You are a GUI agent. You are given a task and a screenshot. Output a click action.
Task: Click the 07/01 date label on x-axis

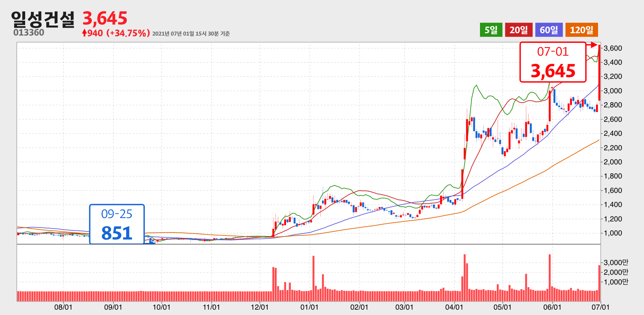tap(600, 307)
